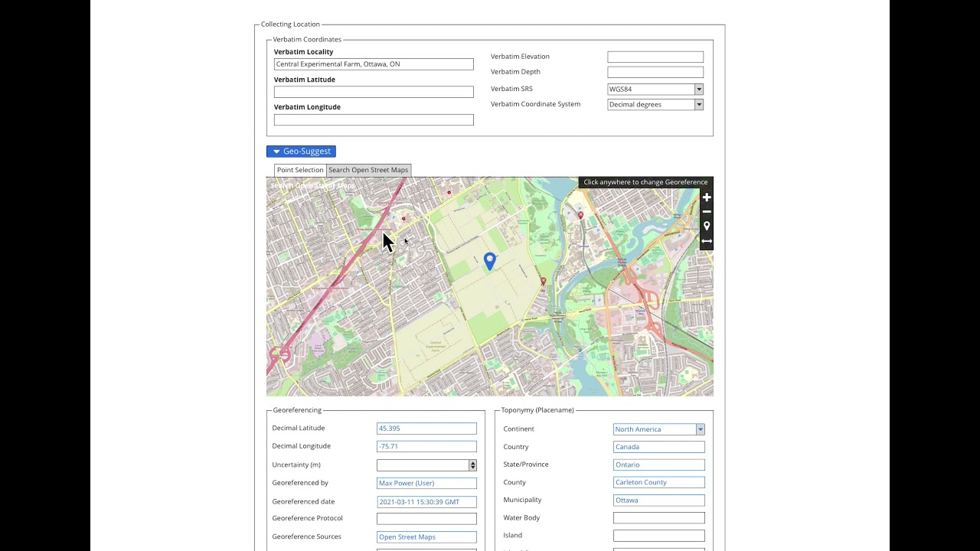Click the Verbatim Latitude input
Image resolution: width=980 pixels, height=551 pixels.
click(374, 92)
